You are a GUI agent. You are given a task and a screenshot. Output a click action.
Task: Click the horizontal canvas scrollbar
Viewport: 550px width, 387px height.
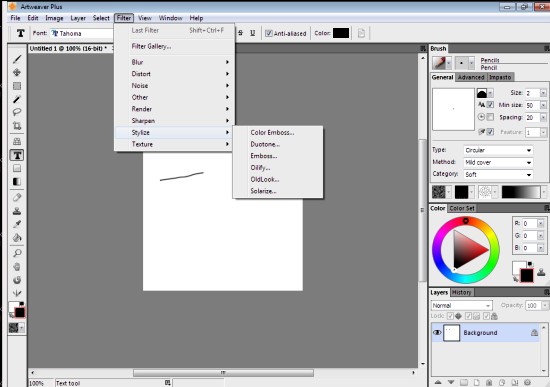(223, 373)
